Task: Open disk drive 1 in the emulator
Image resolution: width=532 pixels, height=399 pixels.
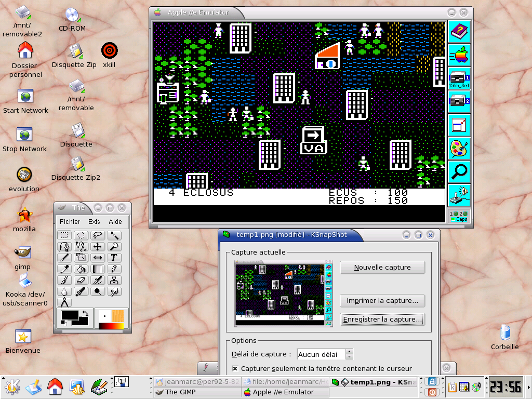Action: pyautogui.click(x=459, y=78)
